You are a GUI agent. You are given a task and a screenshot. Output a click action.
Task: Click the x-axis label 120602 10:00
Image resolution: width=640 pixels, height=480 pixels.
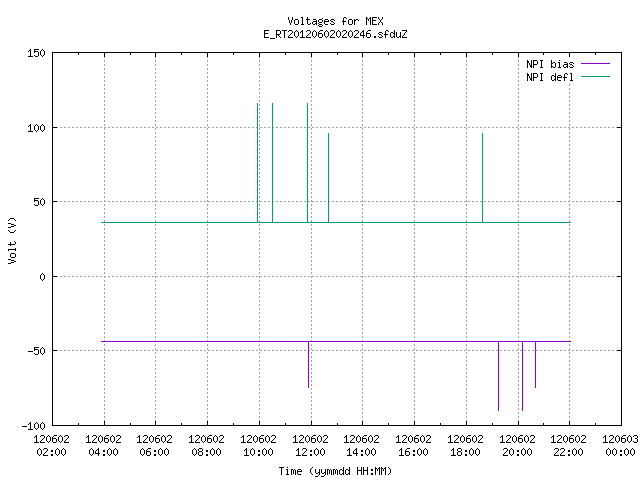tap(258, 446)
